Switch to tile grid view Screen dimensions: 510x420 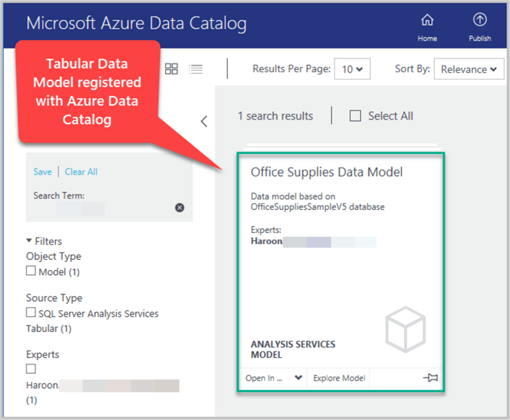coord(172,69)
